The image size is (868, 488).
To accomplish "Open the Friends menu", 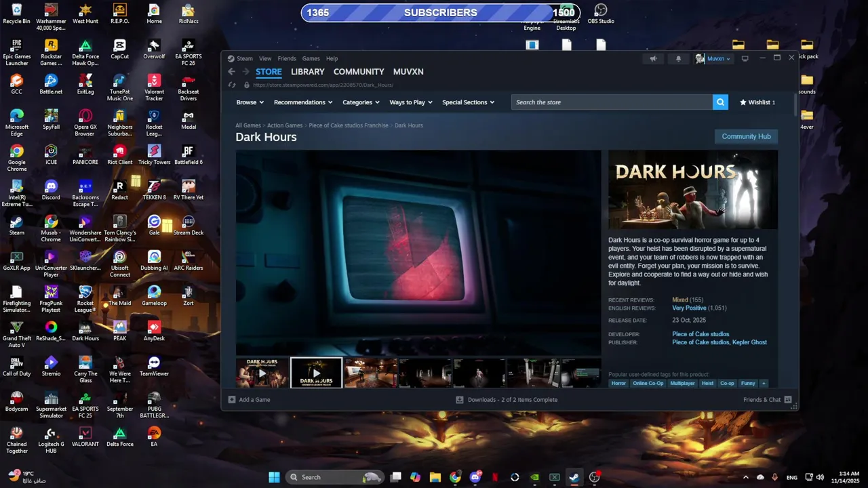I will [x=287, y=59].
